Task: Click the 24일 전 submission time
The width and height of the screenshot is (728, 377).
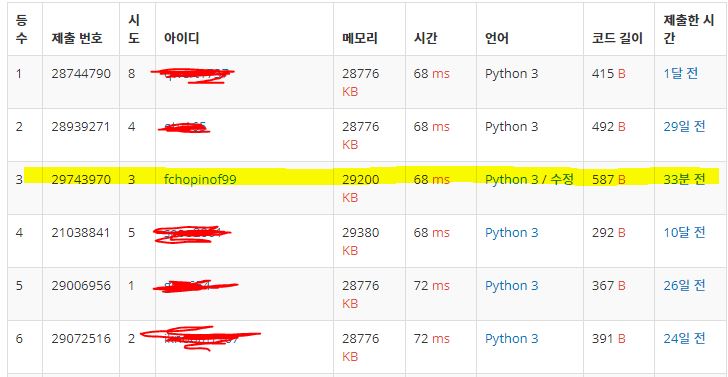Action: pyautogui.click(x=684, y=339)
